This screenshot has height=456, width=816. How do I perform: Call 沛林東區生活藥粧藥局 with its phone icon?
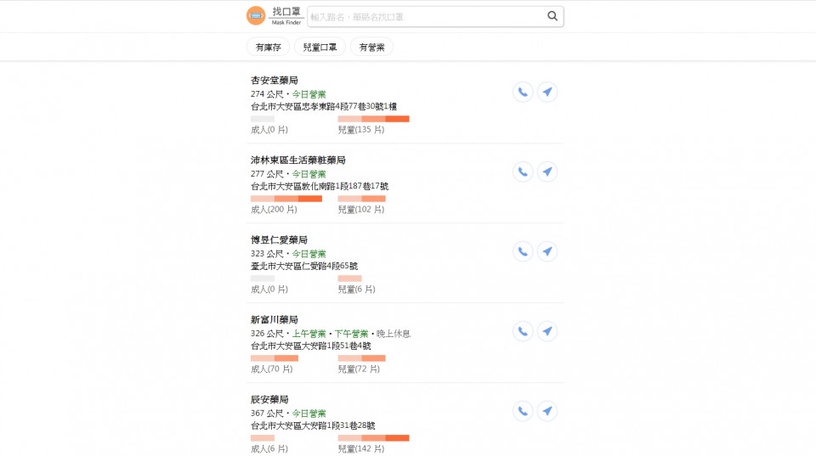(522, 172)
